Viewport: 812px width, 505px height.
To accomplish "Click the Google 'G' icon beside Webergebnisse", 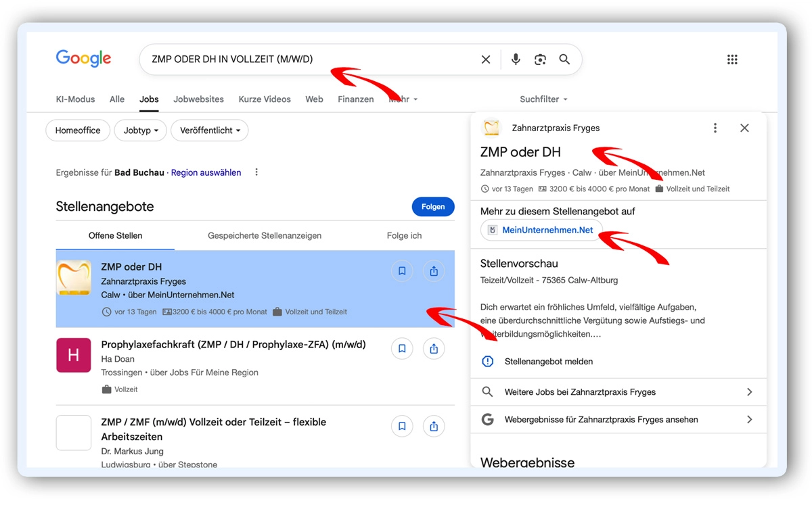I will 487,420.
